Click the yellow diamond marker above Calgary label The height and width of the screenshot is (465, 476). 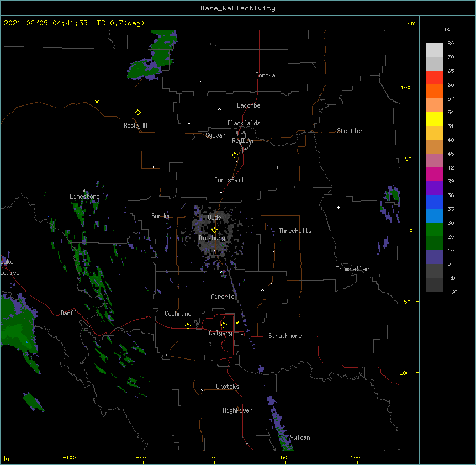tap(224, 325)
